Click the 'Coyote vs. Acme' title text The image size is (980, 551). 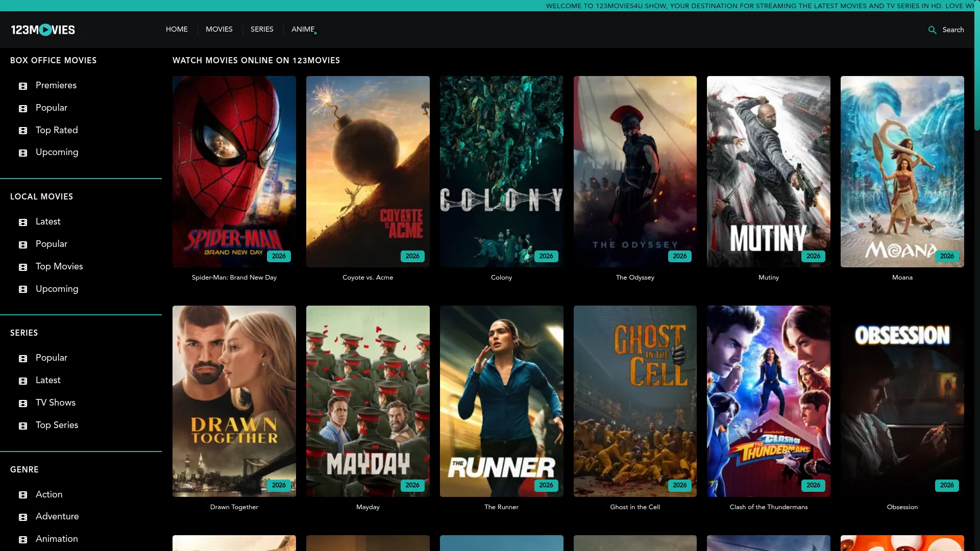(367, 278)
